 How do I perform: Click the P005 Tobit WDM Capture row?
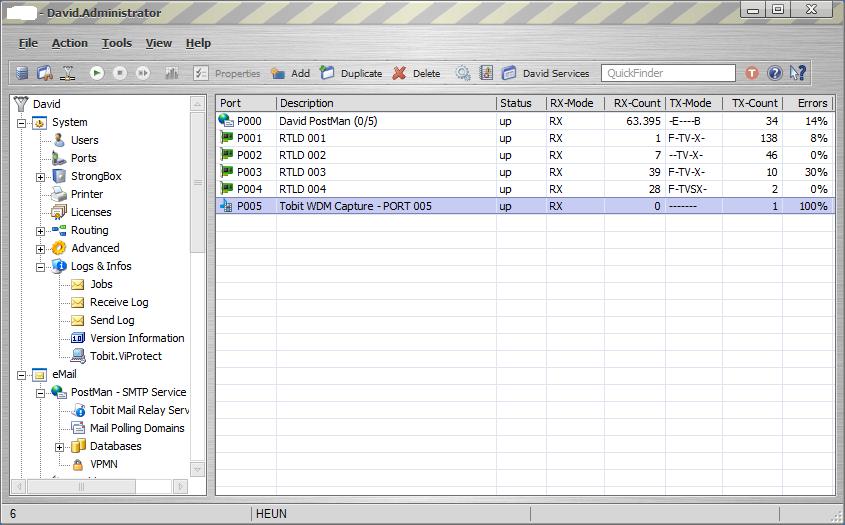525,206
